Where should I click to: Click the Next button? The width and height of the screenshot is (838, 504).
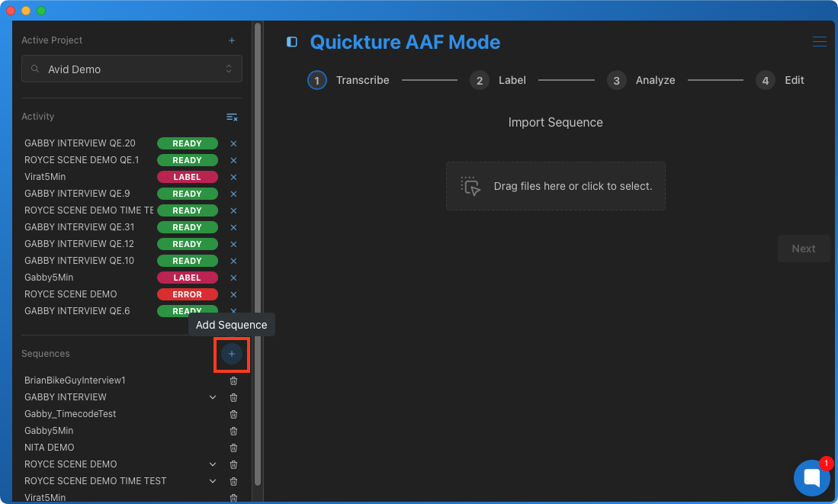point(803,249)
